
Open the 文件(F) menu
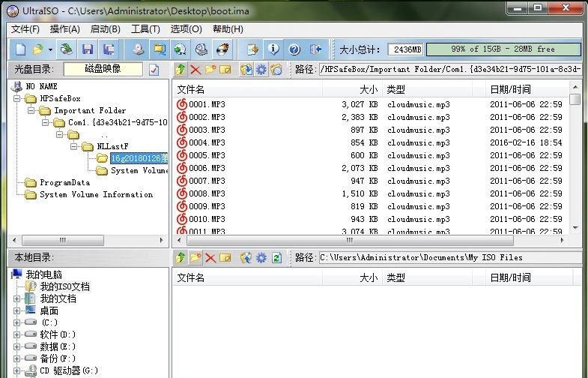click(25, 29)
